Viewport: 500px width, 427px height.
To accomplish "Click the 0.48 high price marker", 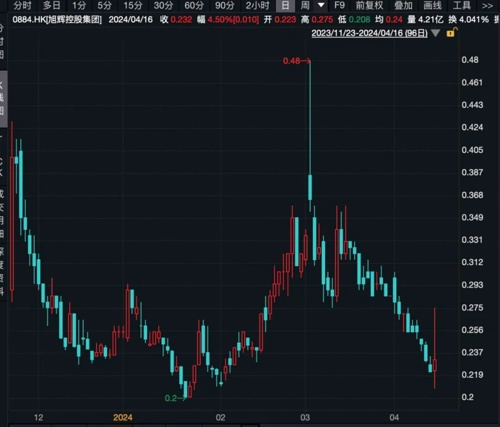I will point(297,61).
